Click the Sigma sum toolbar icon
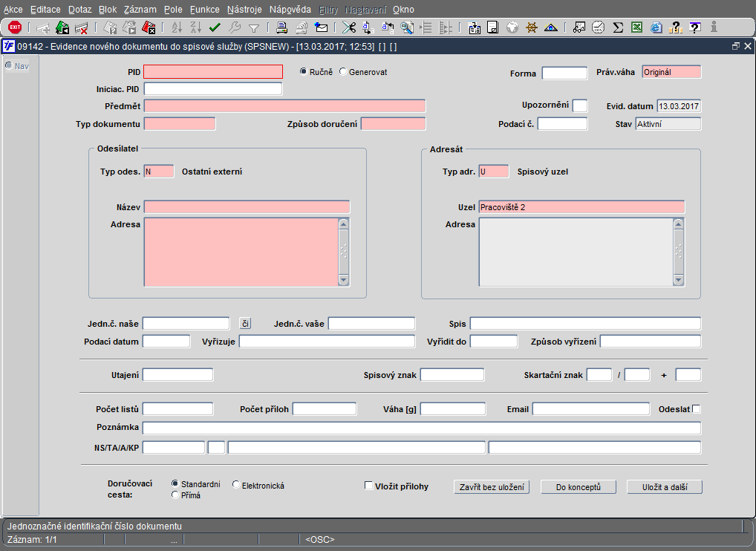 pos(618,27)
